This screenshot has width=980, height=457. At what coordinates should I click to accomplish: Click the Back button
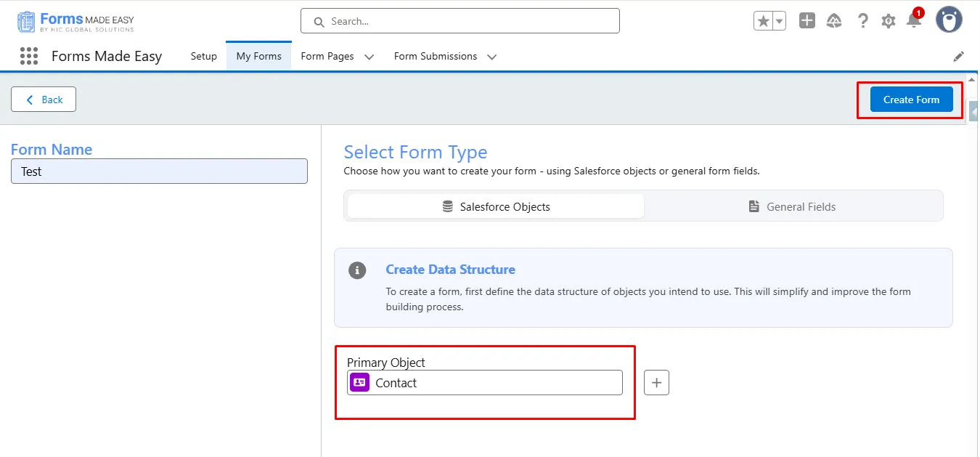click(x=44, y=100)
